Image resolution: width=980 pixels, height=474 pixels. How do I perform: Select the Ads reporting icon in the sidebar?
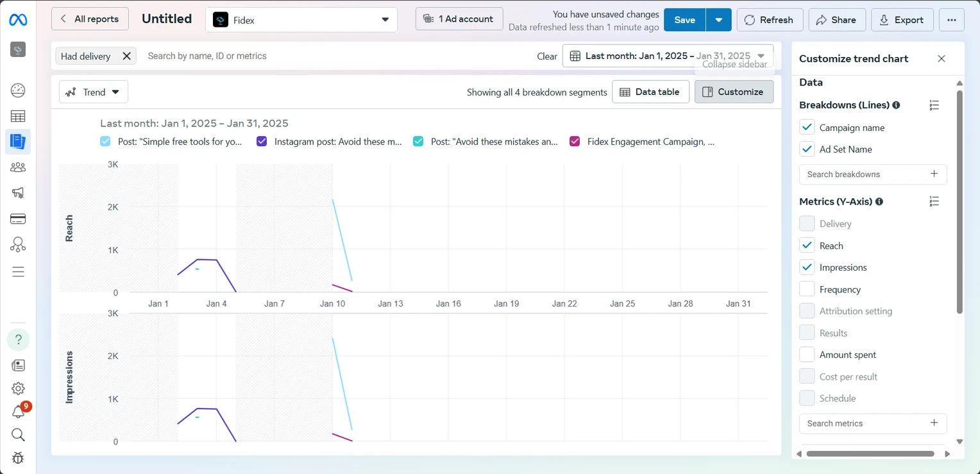[18, 142]
